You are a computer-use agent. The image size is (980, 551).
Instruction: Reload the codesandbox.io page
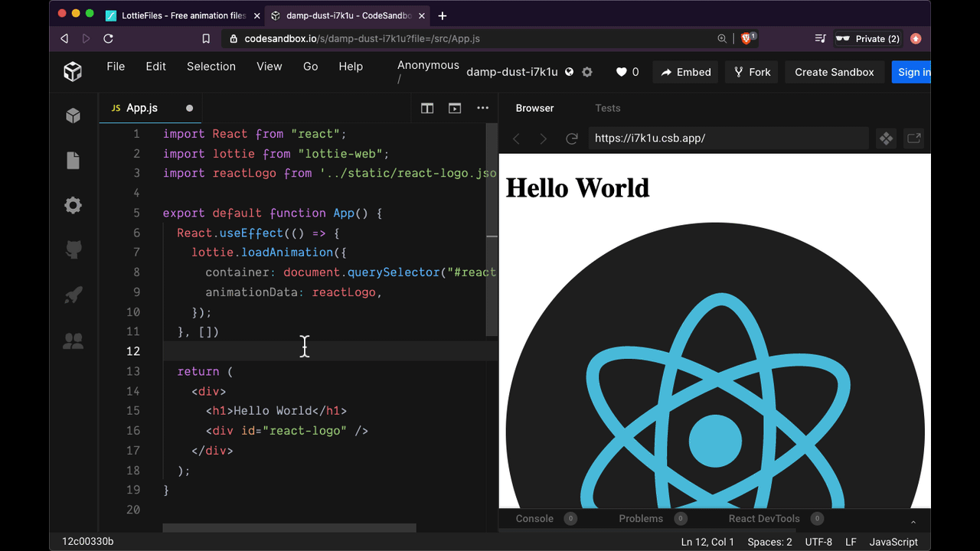tap(108, 38)
